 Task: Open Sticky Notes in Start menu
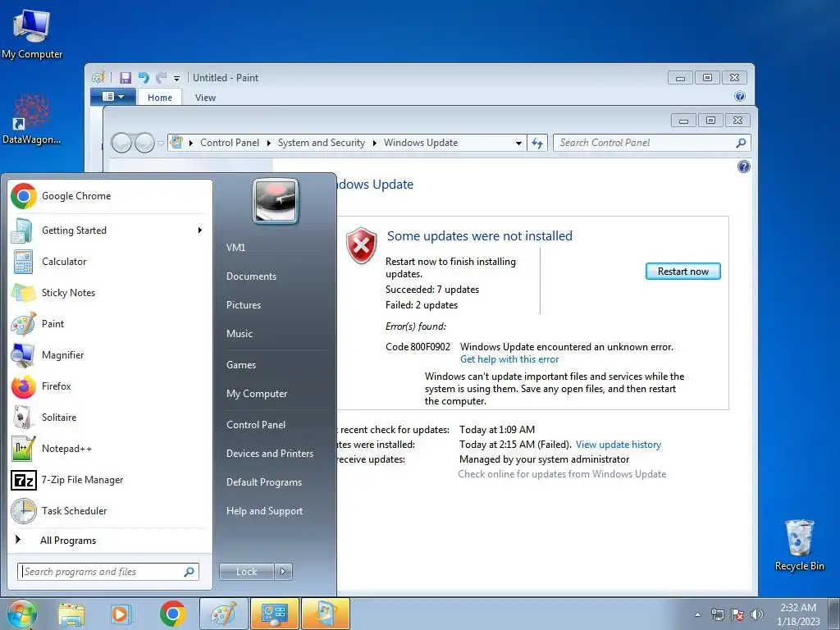point(110,293)
